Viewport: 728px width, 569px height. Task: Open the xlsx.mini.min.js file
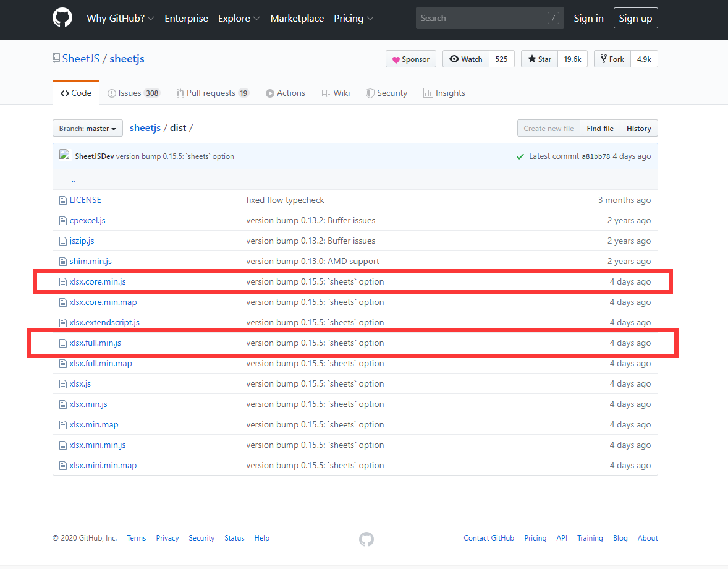pos(98,445)
